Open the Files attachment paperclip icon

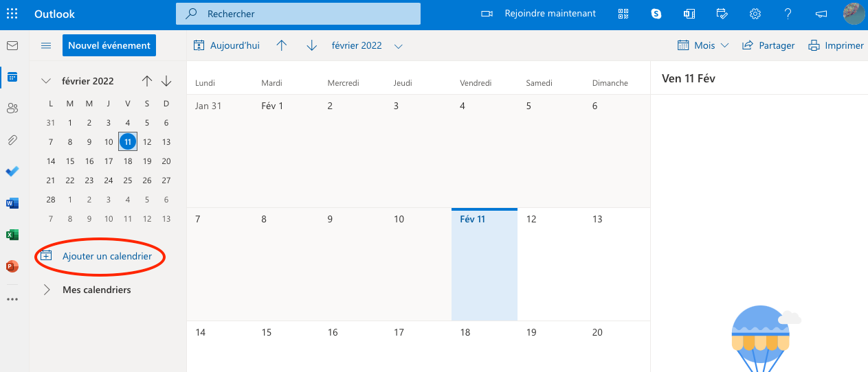[x=12, y=140]
